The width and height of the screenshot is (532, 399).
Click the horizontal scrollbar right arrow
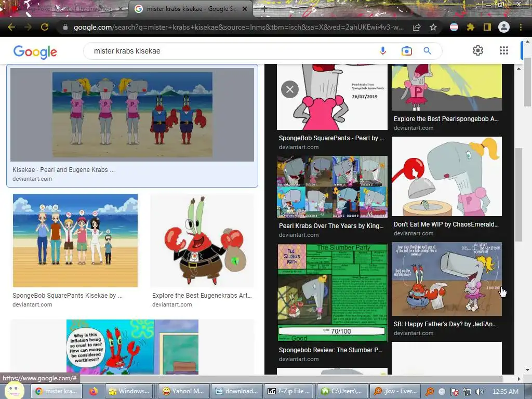(x=518, y=379)
